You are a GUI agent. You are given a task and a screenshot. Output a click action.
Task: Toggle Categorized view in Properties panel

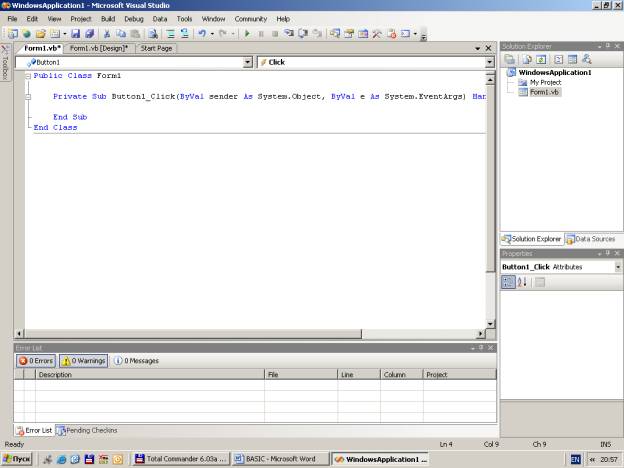pyautogui.click(x=509, y=282)
